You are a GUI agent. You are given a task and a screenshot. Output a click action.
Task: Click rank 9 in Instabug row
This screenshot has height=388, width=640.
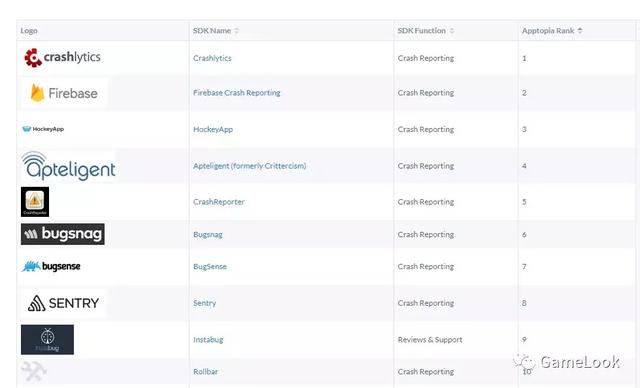pyautogui.click(x=524, y=339)
